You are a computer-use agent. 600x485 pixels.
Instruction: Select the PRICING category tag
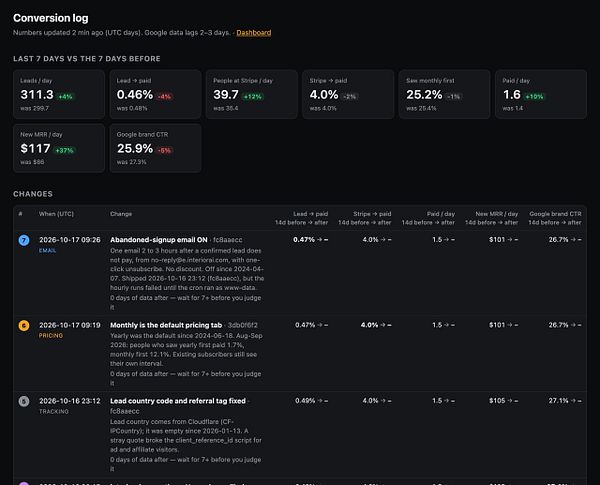point(51,335)
